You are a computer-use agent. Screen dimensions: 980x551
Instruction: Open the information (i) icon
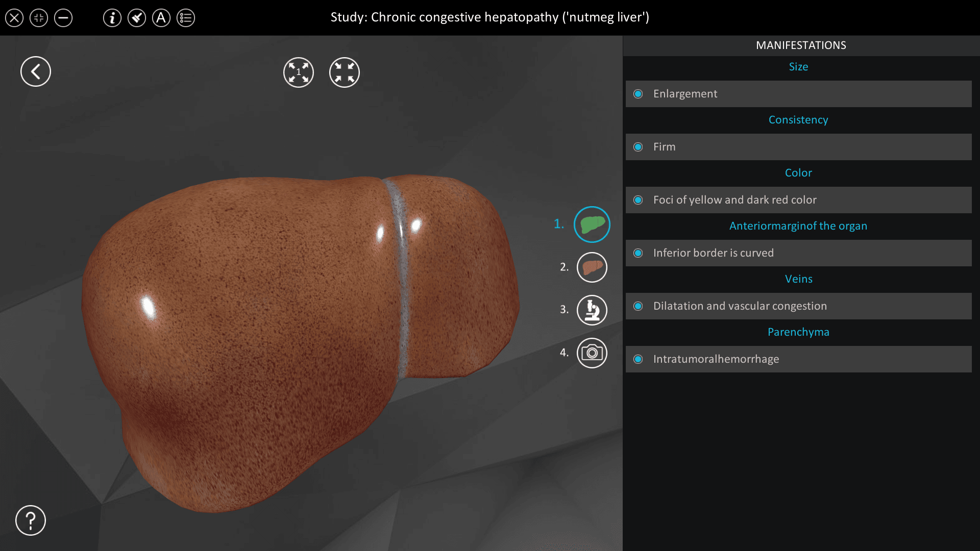coord(112,18)
